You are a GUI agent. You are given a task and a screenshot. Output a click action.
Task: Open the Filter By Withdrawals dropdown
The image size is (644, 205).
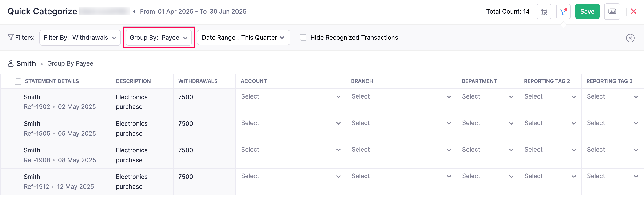pyautogui.click(x=80, y=38)
